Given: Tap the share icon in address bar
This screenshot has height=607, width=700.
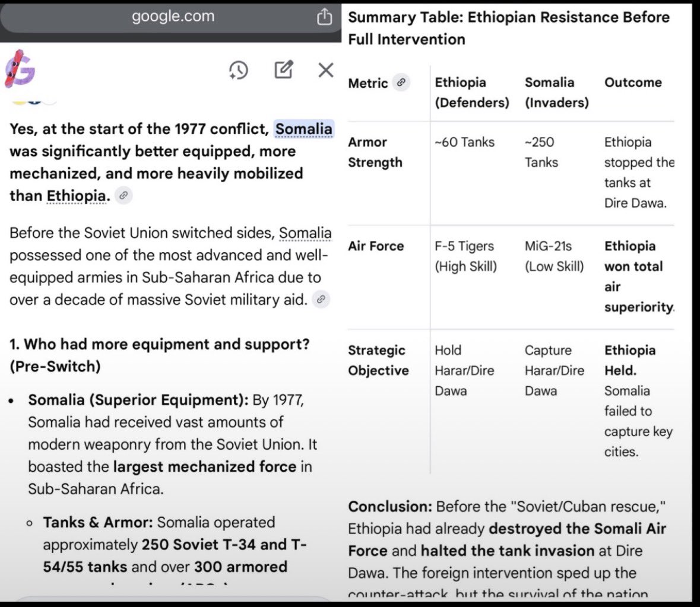Looking at the screenshot, I should 325,17.
